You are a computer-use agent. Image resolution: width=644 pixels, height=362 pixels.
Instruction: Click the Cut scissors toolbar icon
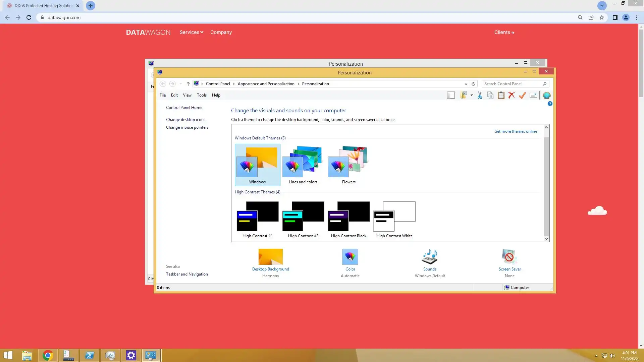(x=480, y=95)
